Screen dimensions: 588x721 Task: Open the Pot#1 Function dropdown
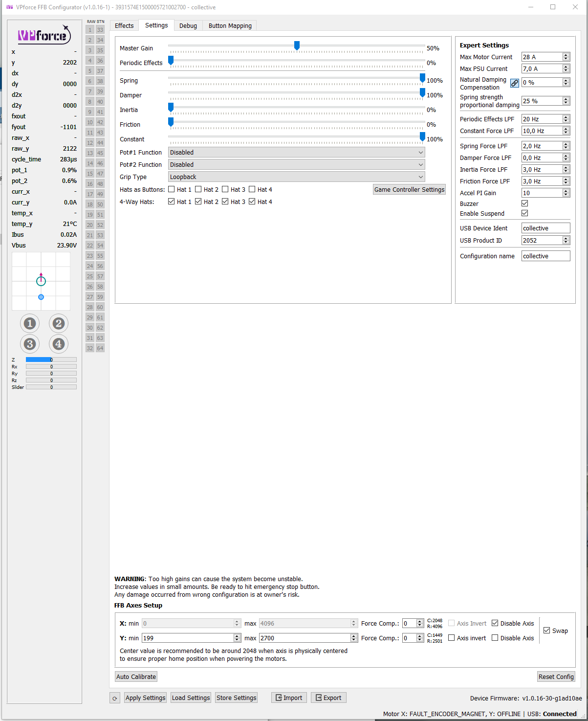pyautogui.click(x=297, y=153)
